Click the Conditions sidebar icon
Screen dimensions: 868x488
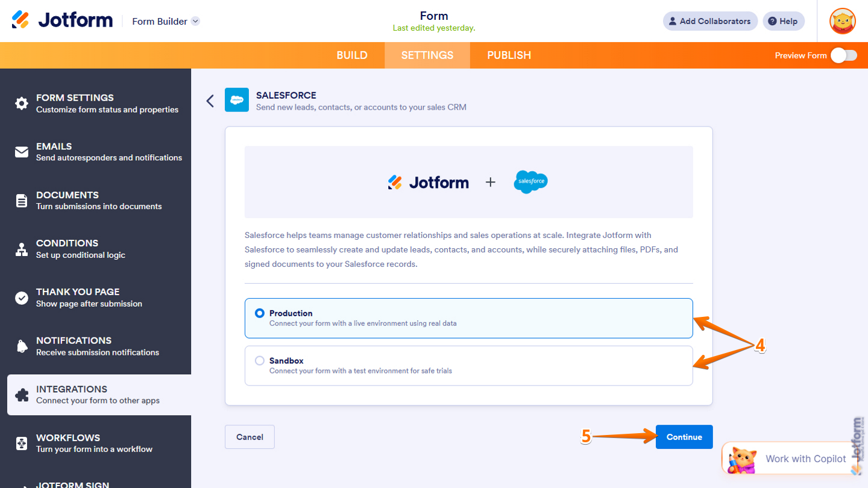[22, 248]
